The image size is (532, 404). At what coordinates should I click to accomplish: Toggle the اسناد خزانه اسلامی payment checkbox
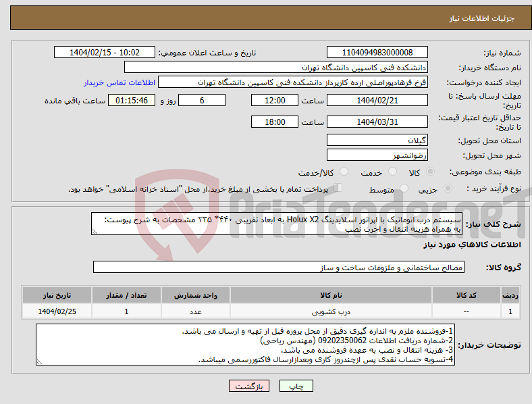(x=338, y=187)
